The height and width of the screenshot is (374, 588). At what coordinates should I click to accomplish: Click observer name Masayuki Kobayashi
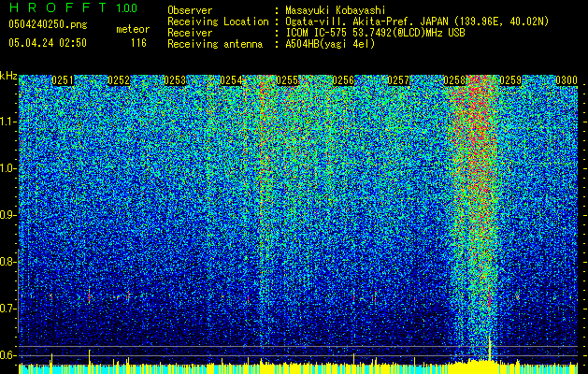(x=336, y=10)
